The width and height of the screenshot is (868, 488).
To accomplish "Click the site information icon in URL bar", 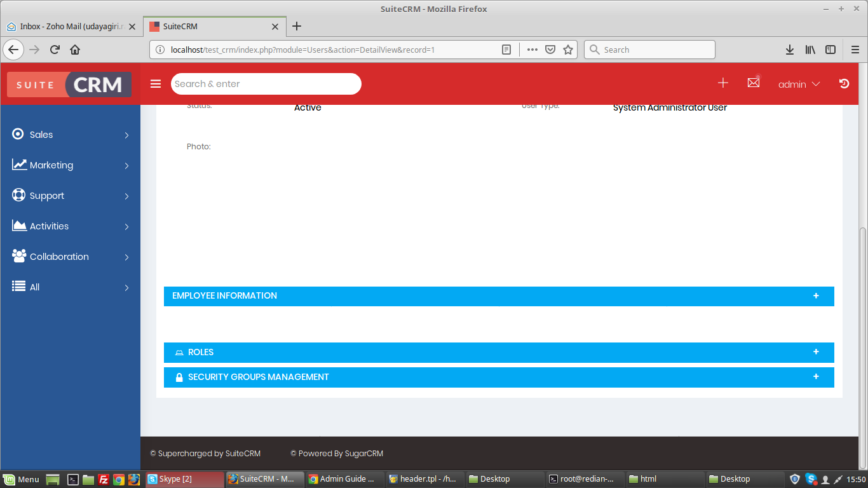I will [x=159, y=50].
